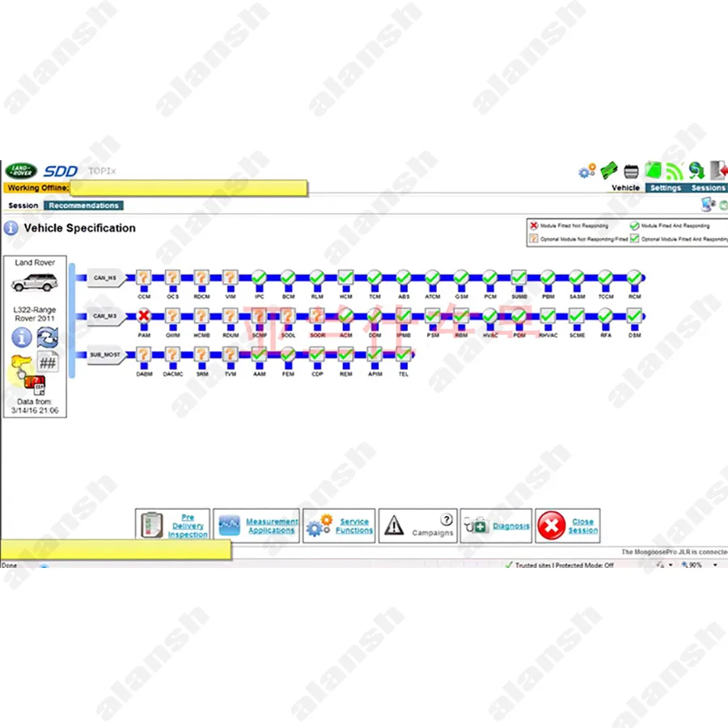The image size is (728, 728).
Task: Click the 'Module Fitted Not Responding' legend text
Action: click(574, 226)
